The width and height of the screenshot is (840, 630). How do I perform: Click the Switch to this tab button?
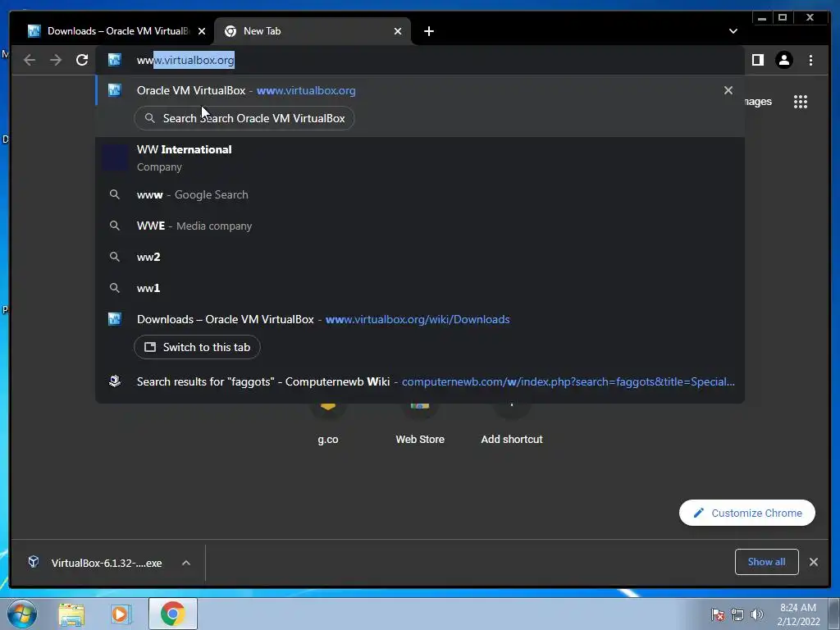pyautogui.click(x=197, y=347)
